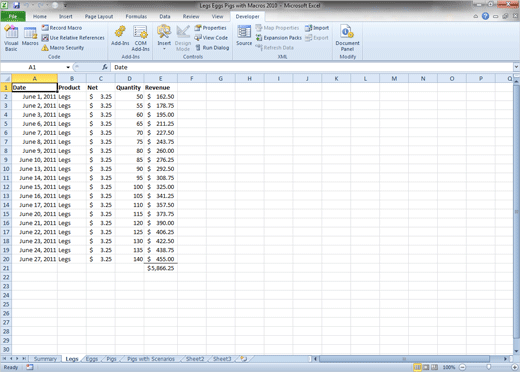Toggle Use Relative References
The width and height of the screenshot is (520, 372).
click(x=73, y=38)
